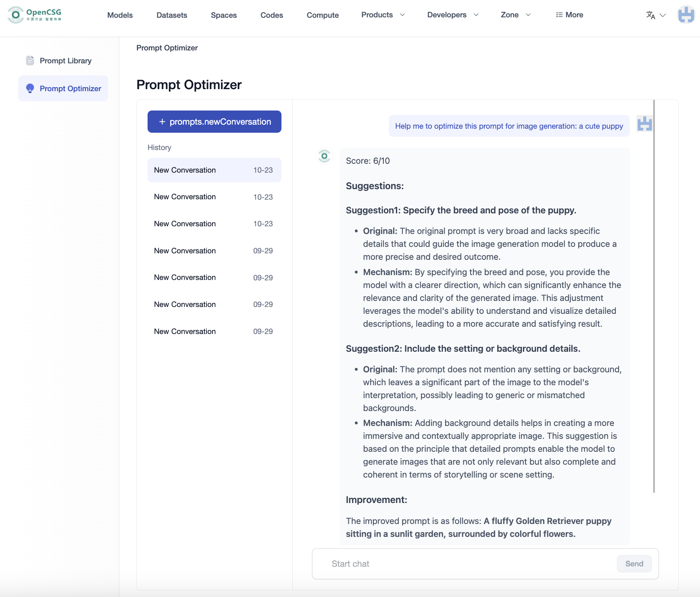This screenshot has width=700, height=597.
Task: Click the assistant's OpenCSG avatar icon
Action: click(324, 156)
